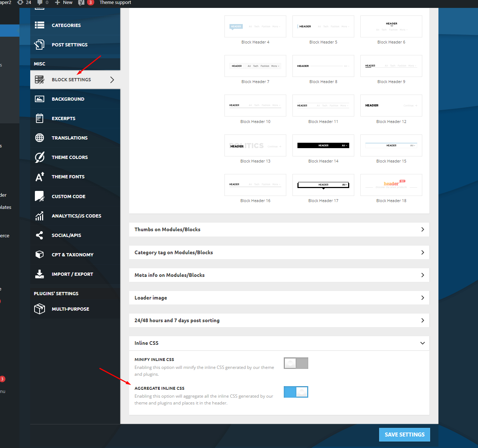Click the CPT & Taxonomy menu label
This screenshot has width=478, height=448.
pyautogui.click(x=73, y=255)
